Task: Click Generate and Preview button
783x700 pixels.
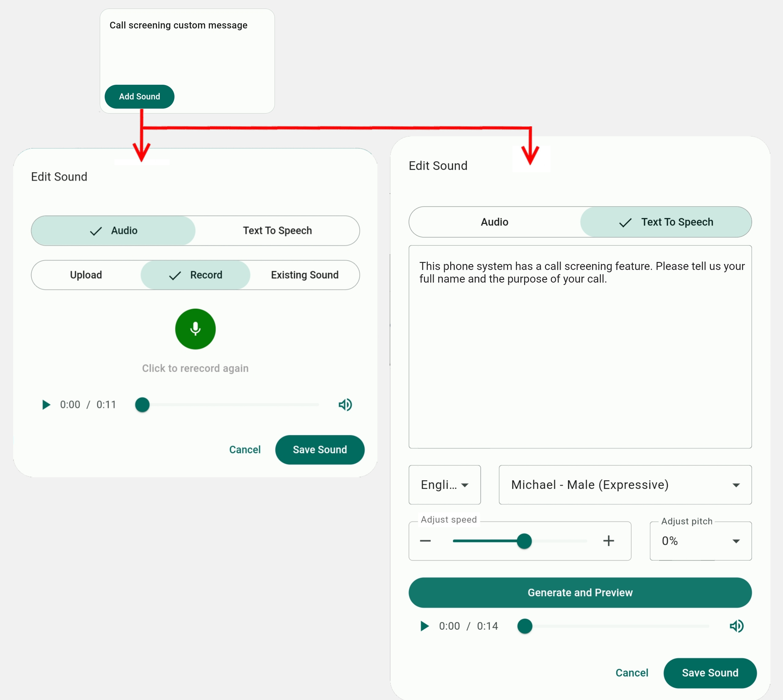Action: (580, 593)
